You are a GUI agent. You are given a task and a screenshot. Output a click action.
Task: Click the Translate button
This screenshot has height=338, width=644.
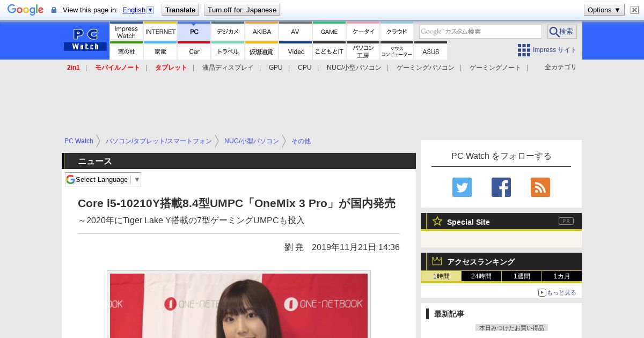[180, 10]
